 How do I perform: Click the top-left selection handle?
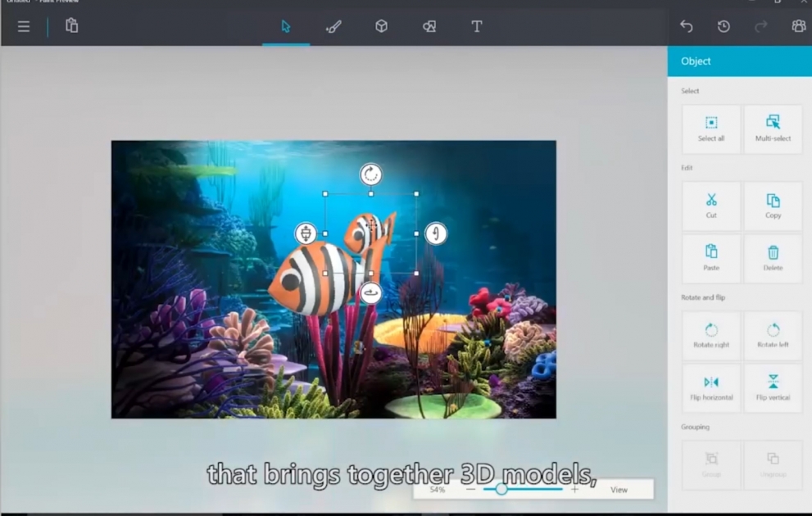tap(325, 193)
